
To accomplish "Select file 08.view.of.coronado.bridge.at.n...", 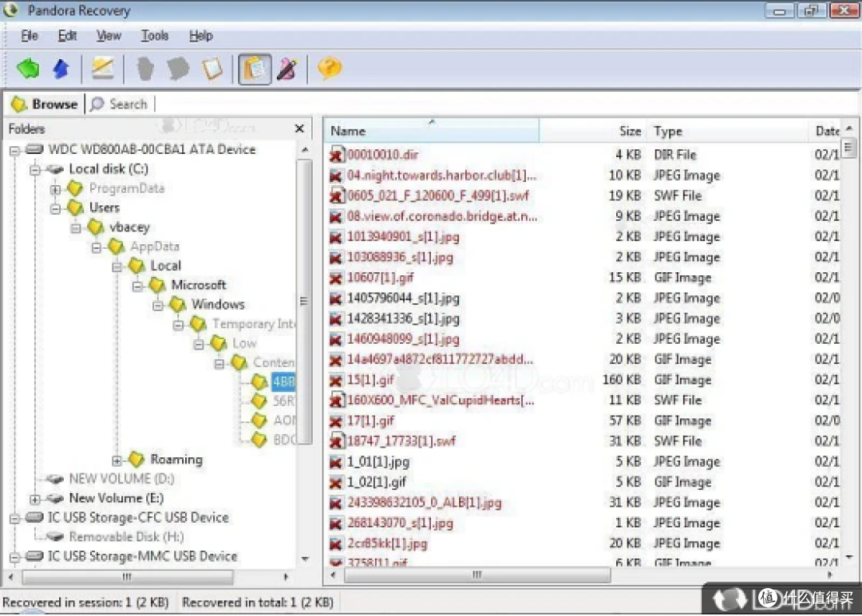I will [442, 216].
